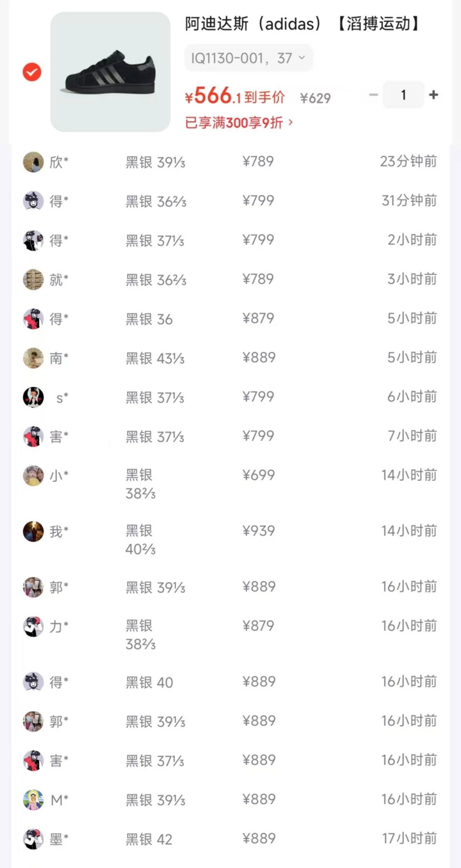Image resolution: width=461 pixels, height=868 pixels.
Task: Tap the avatar of user M*
Action: (x=33, y=800)
